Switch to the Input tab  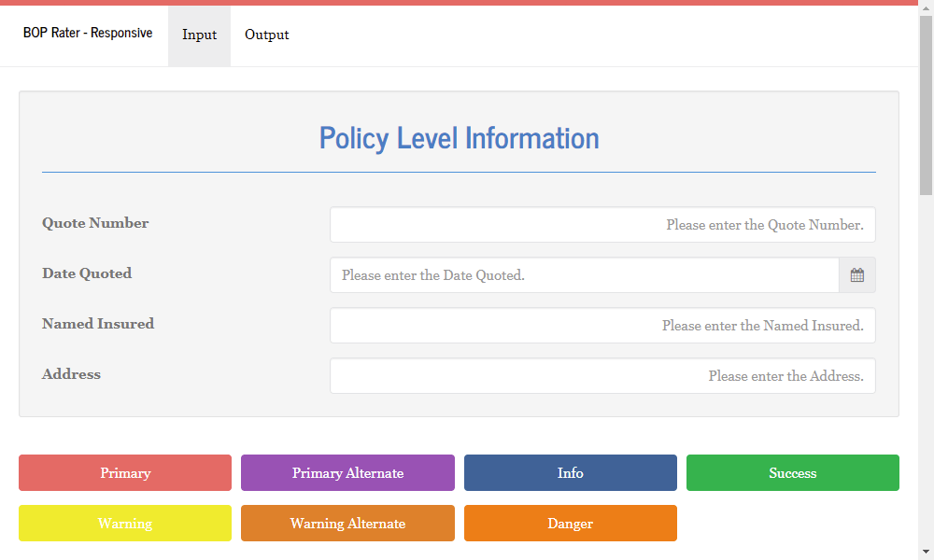tap(200, 35)
